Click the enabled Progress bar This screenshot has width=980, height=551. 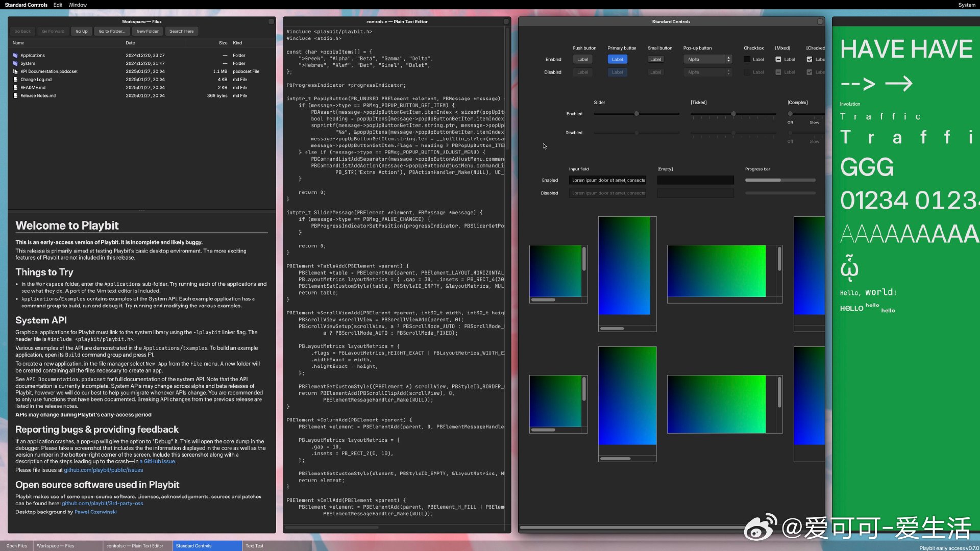coord(780,180)
